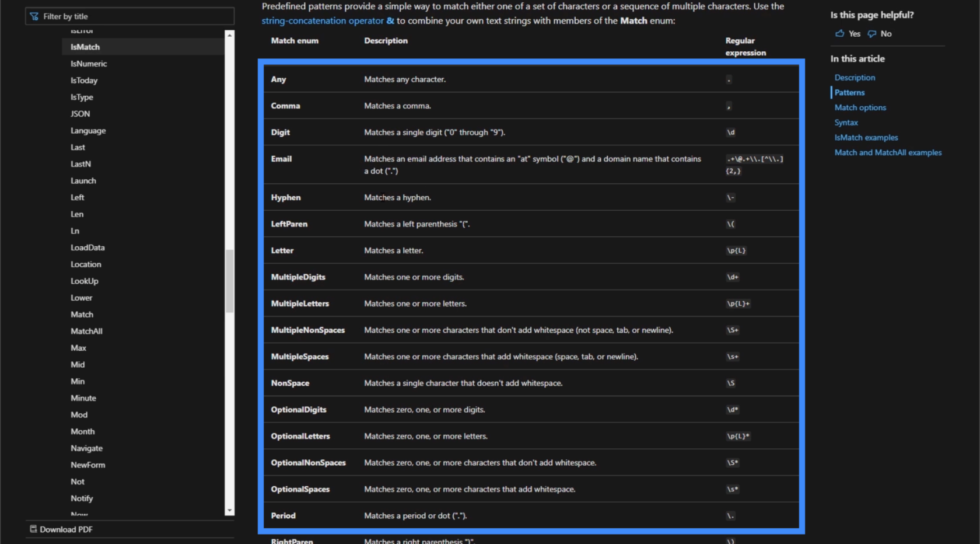Open Location in the sidebar list

point(86,264)
